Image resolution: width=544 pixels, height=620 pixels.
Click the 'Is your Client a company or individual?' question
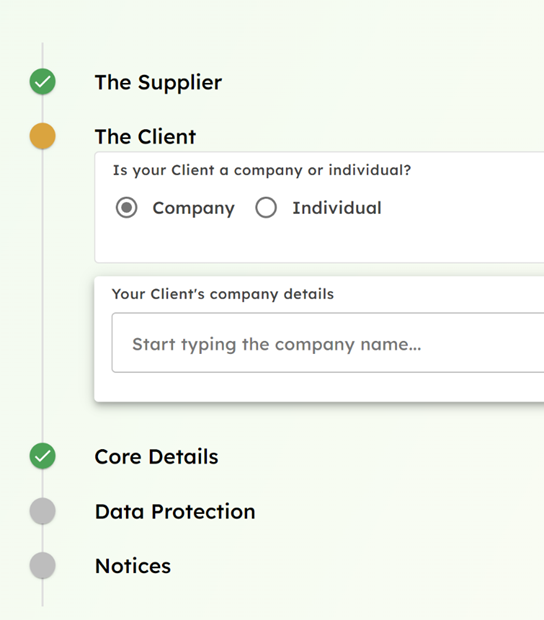[x=262, y=170]
